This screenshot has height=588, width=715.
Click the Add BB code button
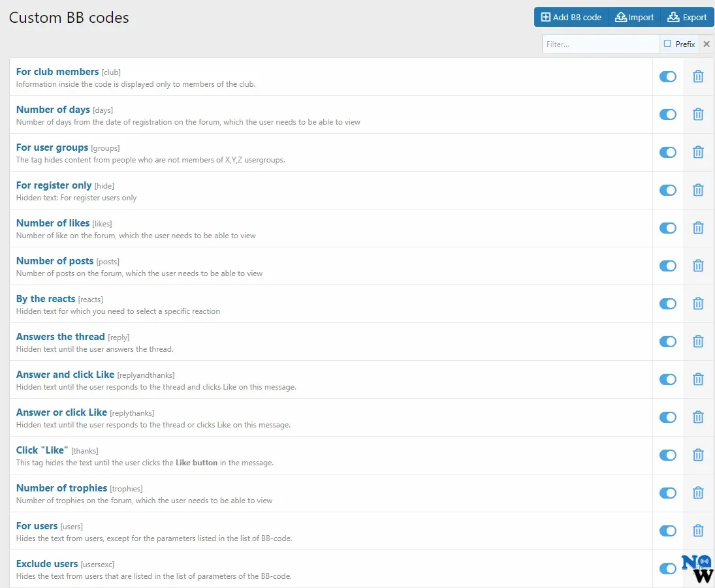(571, 17)
